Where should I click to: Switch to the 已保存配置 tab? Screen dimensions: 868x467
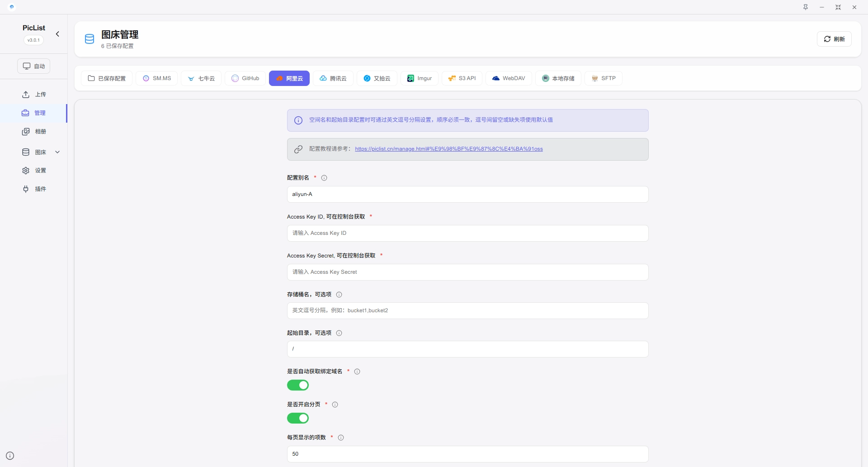(x=107, y=78)
